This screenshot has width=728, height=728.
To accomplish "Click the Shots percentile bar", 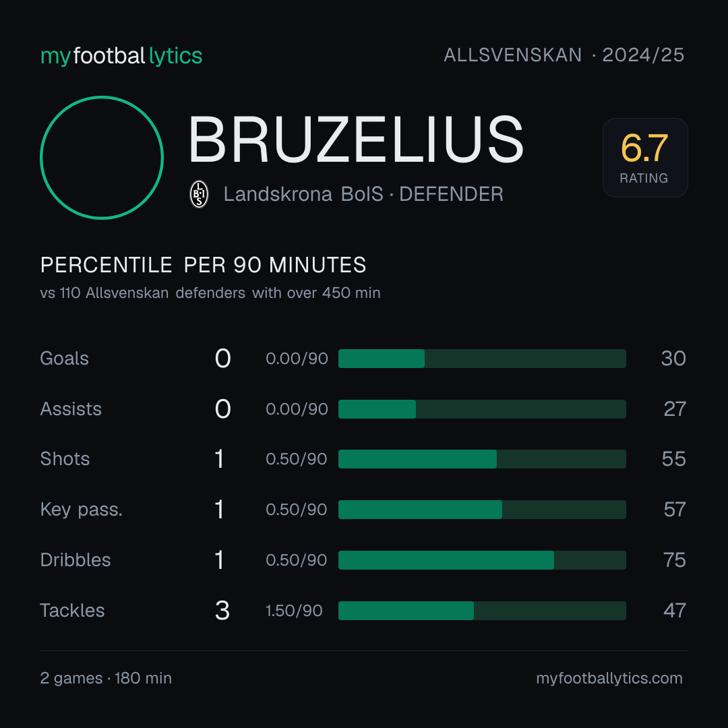I will point(482,459).
